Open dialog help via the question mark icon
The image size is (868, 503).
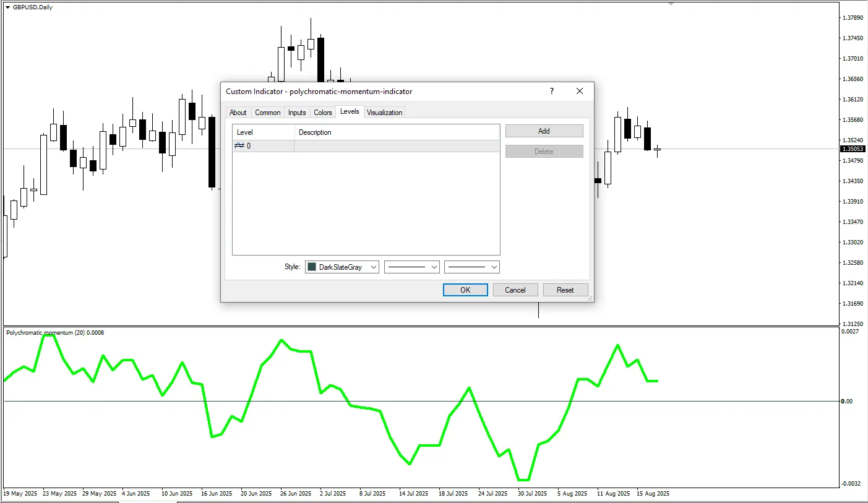551,91
